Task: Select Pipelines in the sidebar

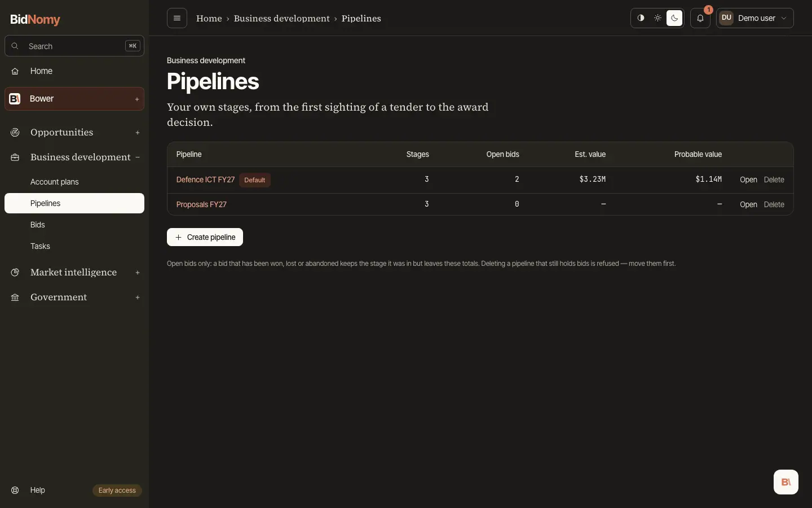Action: tap(74, 203)
